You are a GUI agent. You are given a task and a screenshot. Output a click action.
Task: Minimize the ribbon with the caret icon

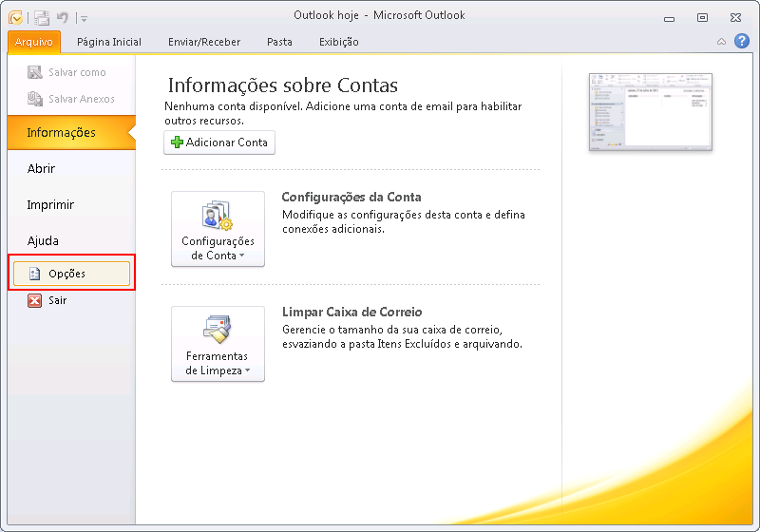point(721,42)
